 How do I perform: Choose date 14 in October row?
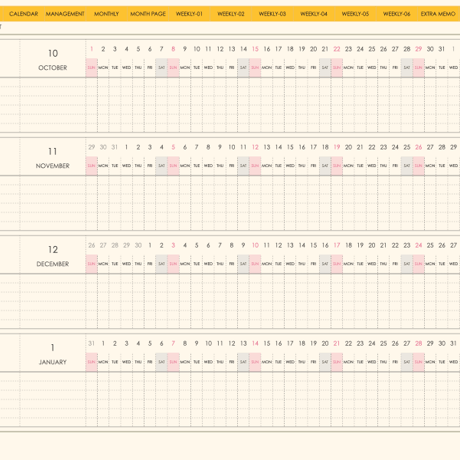(243, 49)
